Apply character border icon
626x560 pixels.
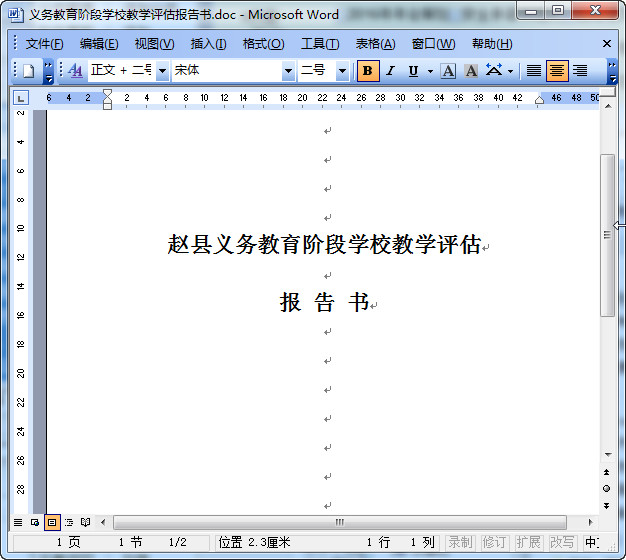pyautogui.click(x=448, y=71)
